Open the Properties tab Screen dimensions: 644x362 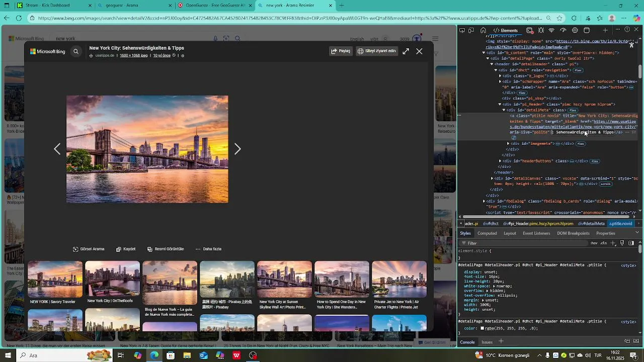(606, 233)
